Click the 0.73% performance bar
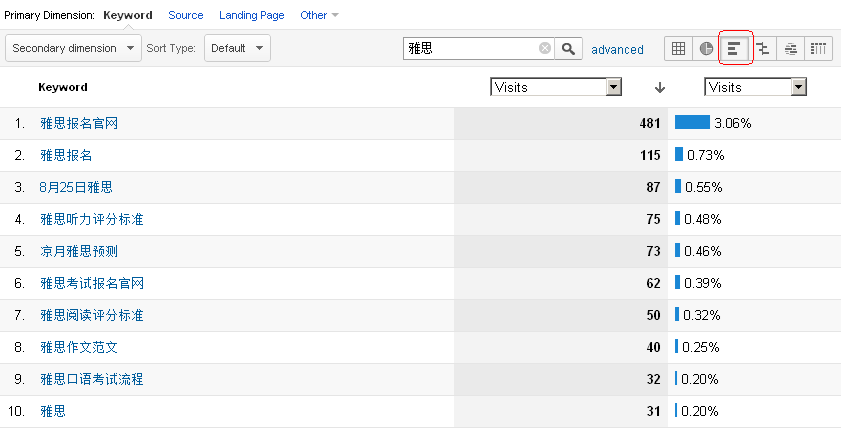The height and width of the screenshot is (431, 841). [x=679, y=154]
